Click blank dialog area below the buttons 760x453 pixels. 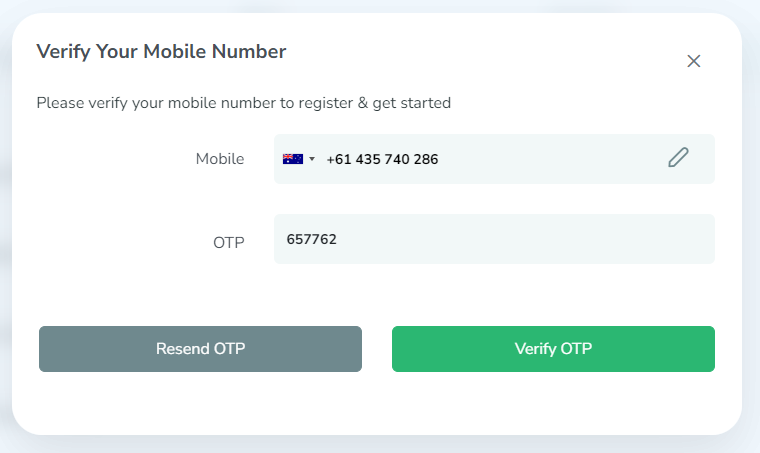click(376, 405)
